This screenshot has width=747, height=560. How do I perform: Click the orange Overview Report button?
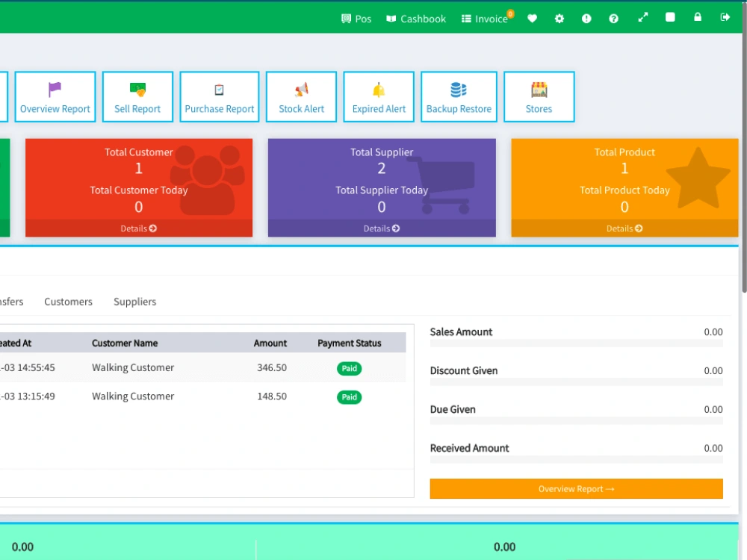tap(576, 488)
